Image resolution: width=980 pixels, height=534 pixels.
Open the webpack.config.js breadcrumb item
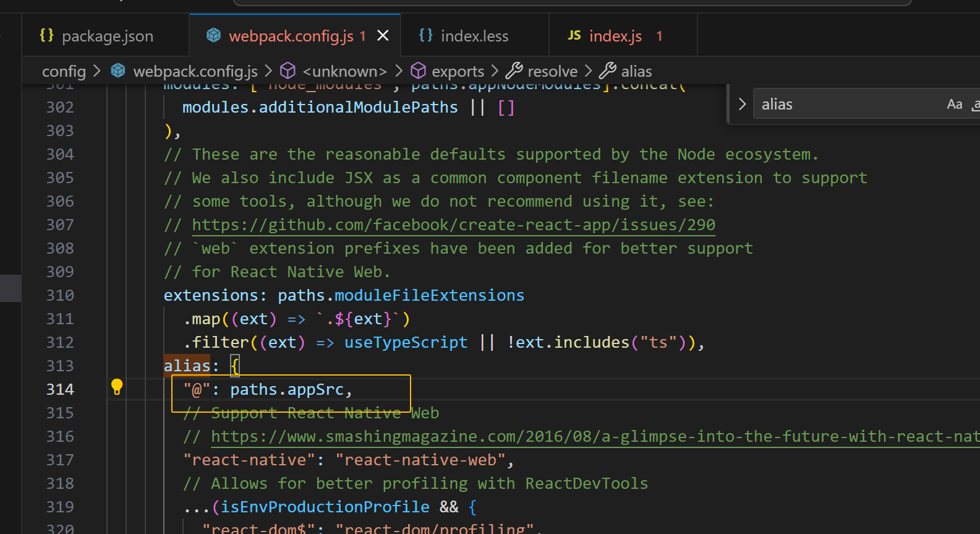(x=195, y=71)
